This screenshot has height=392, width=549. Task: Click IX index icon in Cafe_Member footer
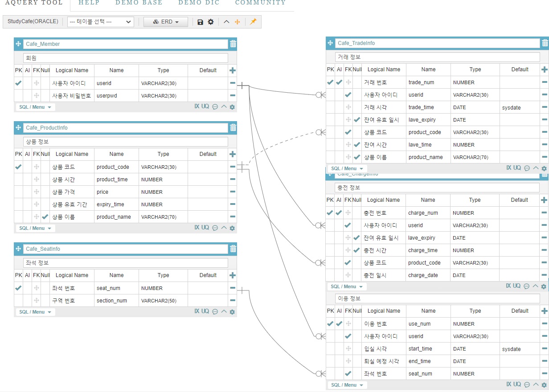[x=197, y=106]
